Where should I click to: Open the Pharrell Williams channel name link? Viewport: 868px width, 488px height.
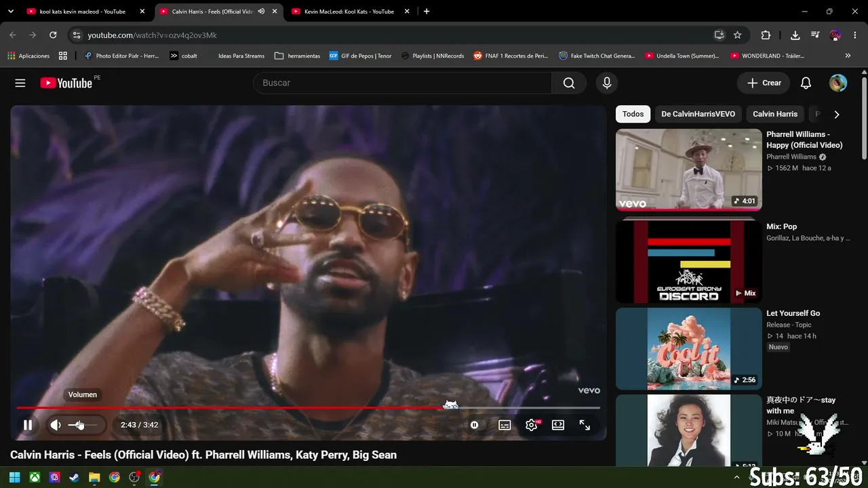[791, 157]
